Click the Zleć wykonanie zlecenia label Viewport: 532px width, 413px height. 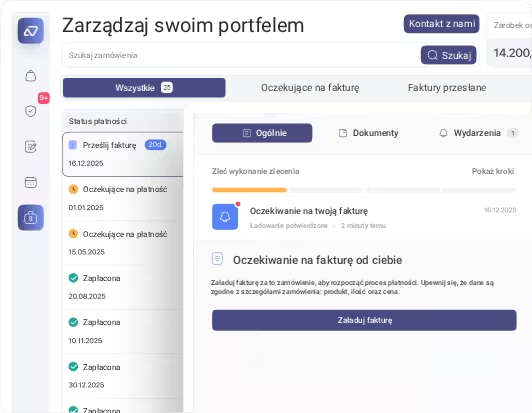tap(255, 171)
